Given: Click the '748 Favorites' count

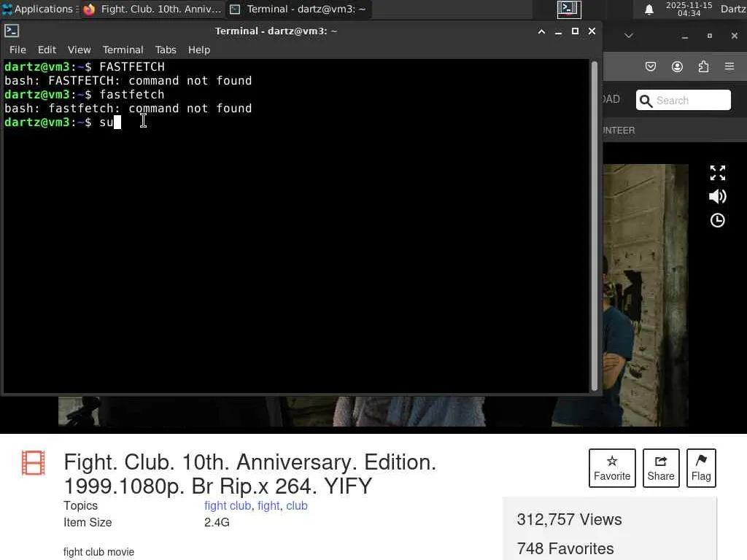Looking at the screenshot, I should pyautogui.click(x=565, y=548).
